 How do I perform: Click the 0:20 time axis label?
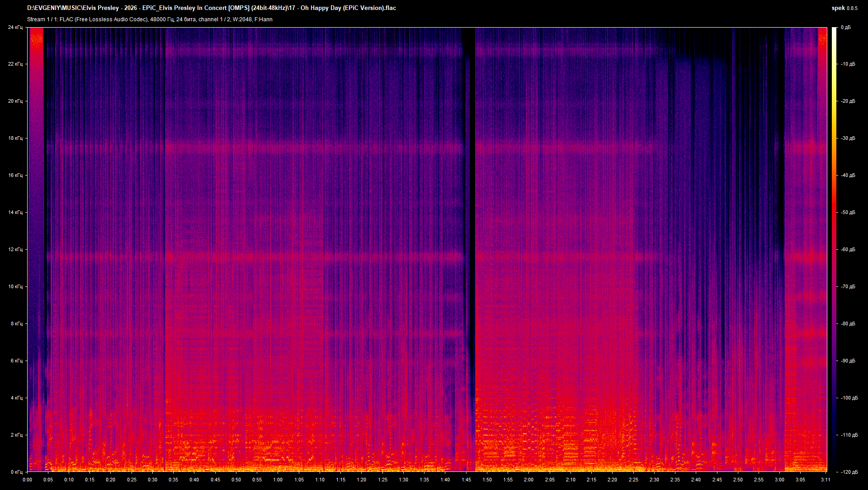[x=111, y=480]
